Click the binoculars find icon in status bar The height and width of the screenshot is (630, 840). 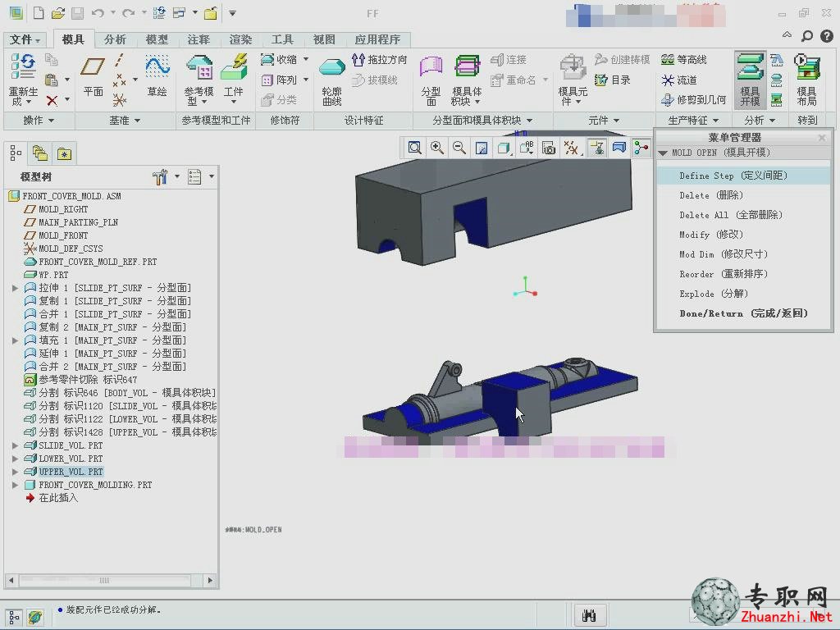pos(589,616)
